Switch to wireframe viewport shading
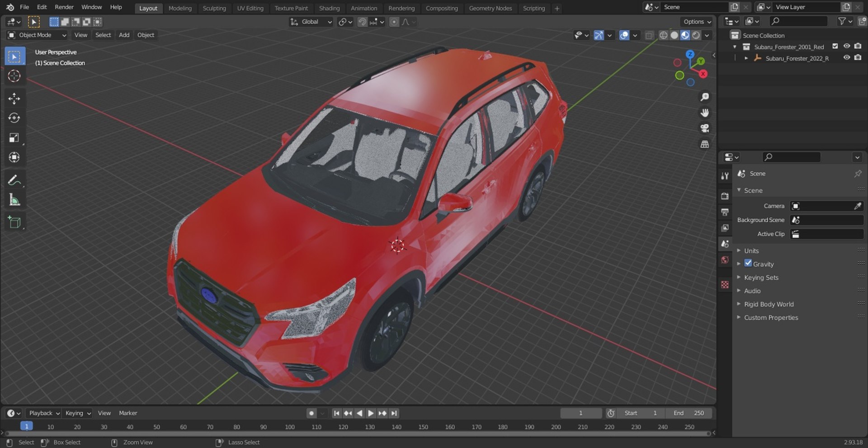The image size is (868, 448). 663,35
